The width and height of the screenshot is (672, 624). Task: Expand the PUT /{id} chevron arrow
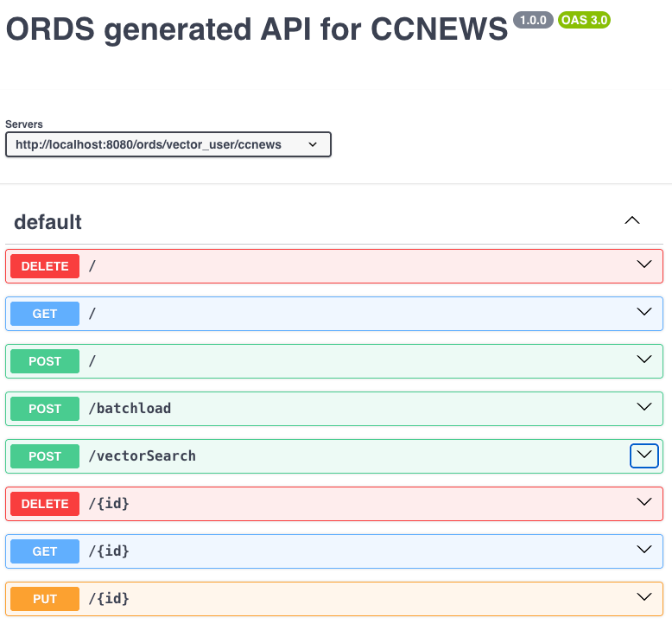643,598
